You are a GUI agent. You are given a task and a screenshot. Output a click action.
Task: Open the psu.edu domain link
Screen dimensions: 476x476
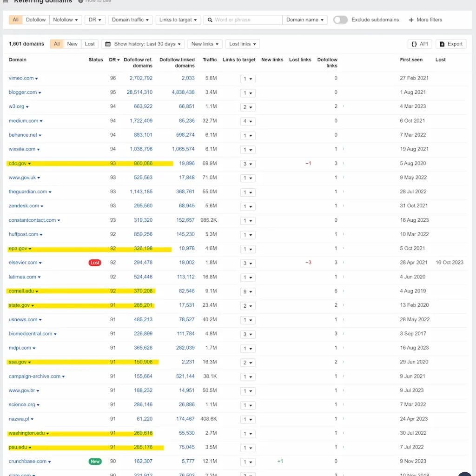18,447
